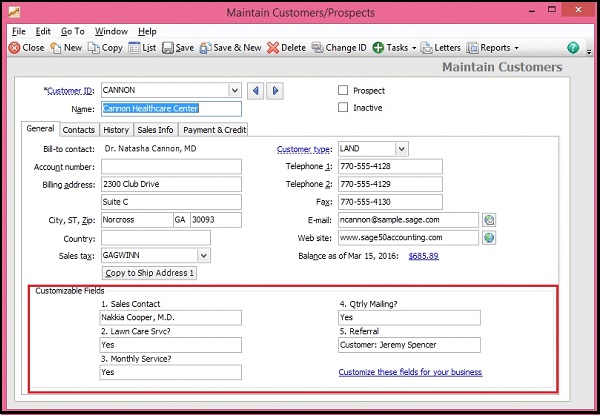Image resolution: width=601 pixels, height=415 pixels.
Task: Click the GA state field
Action: [x=182, y=220]
